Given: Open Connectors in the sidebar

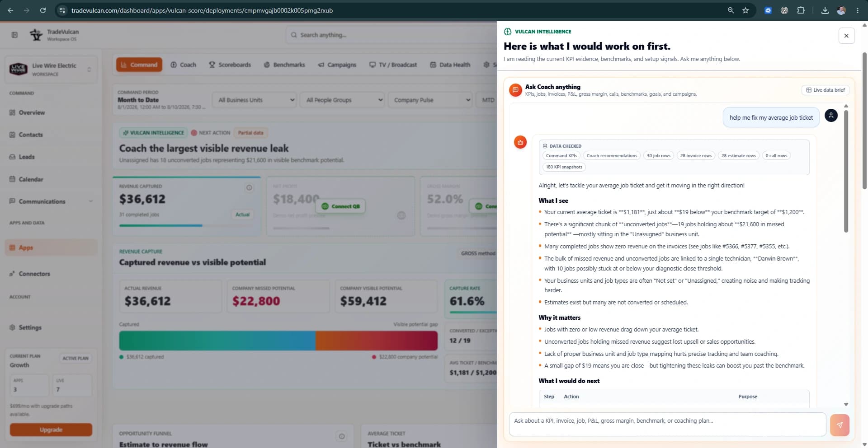Looking at the screenshot, I should coord(51,274).
